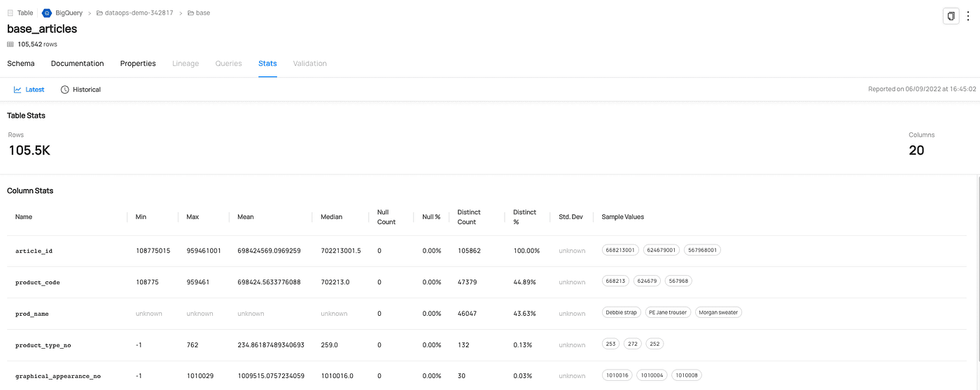
Task: Click sample value chip 253
Action: point(611,344)
